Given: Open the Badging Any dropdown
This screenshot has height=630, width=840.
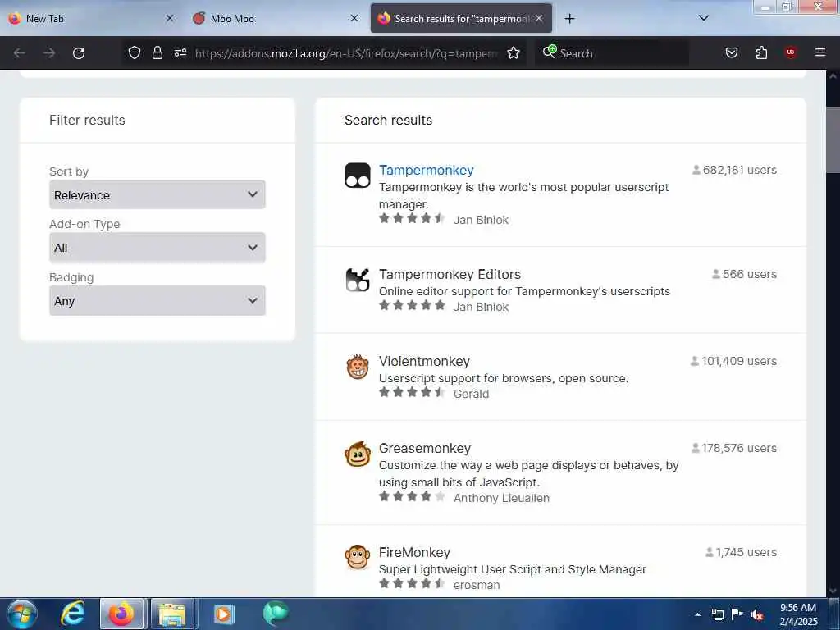Looking at the screenshot, I should coord(157,300).
